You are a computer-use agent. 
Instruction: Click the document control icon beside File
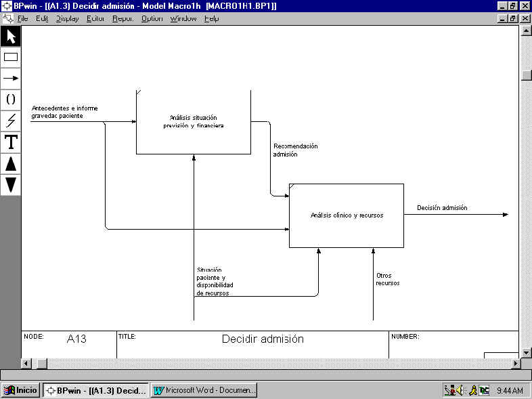(x=7, y=18)
